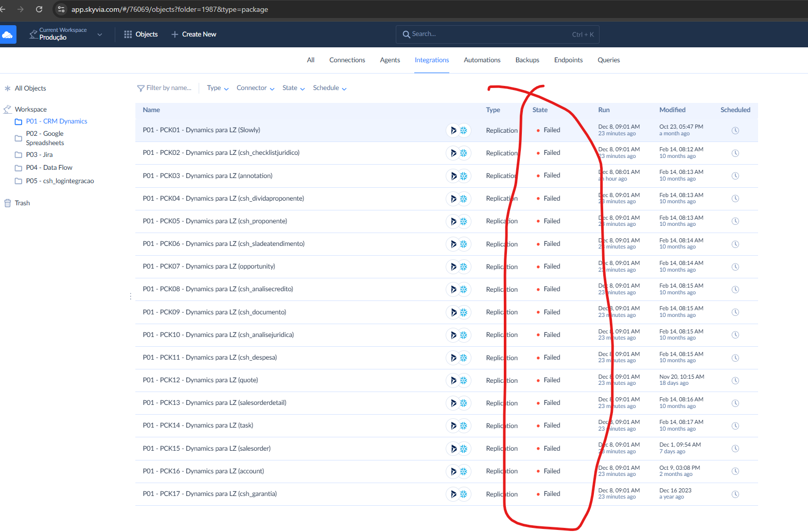Click the Filter by name field

[169, 88]
